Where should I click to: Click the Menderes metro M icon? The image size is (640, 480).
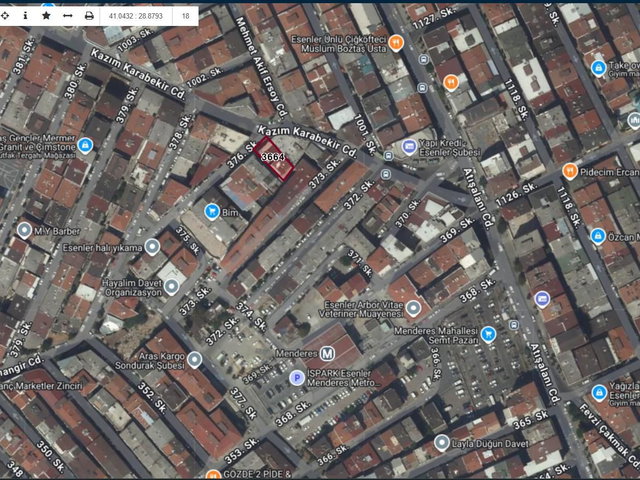327,353
